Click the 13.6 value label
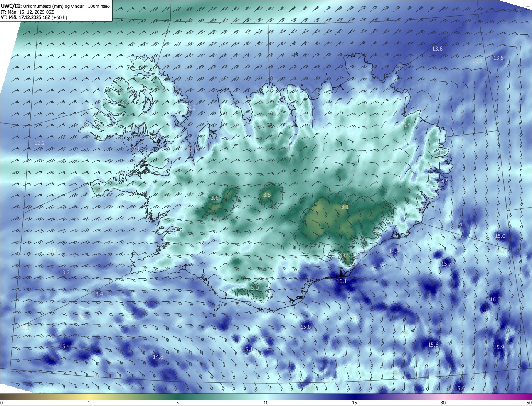532x406 pixels. (x=437, y=49)
